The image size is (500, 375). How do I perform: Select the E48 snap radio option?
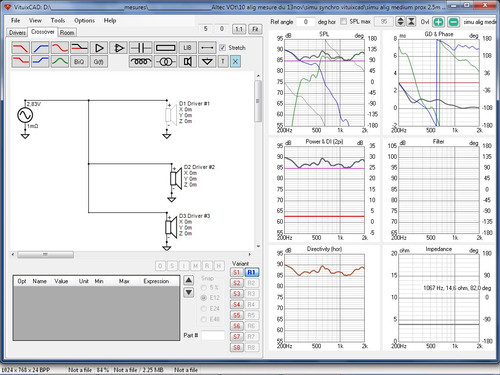pyautogui.click(x=204, y=319)
